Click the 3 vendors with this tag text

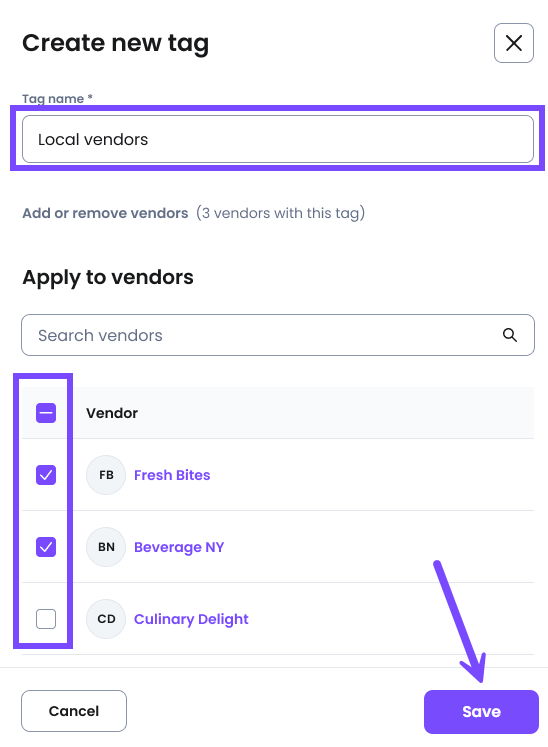coord(281,213)
